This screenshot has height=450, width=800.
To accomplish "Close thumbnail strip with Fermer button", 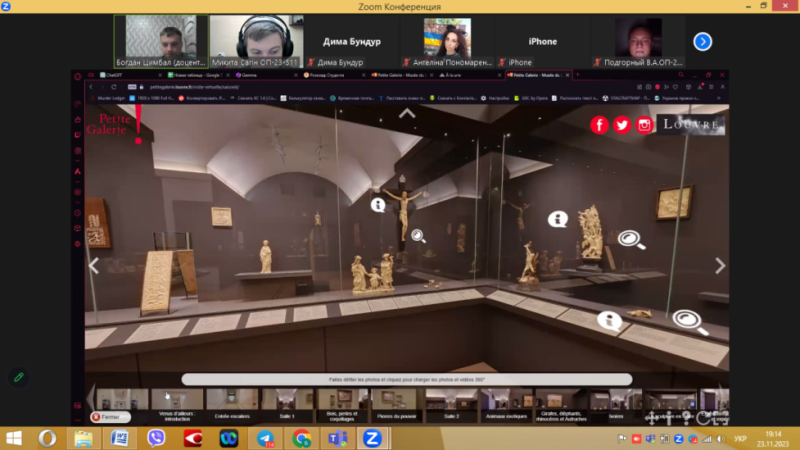I will (x=110, y=417).
